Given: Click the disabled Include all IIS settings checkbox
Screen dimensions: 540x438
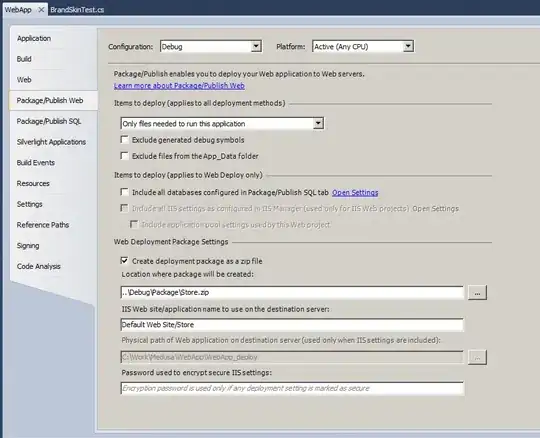Looking at the screenshot, I should pos(124,208).
